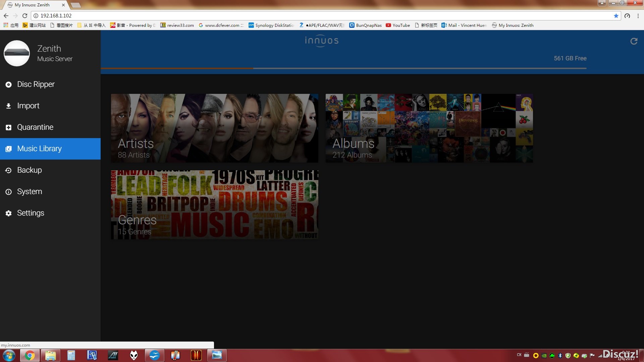Image resolution: width=644 pixels, height=362 pixels.
Task: Click the red gate game taskbar icon
Action: tap(196, 355)
